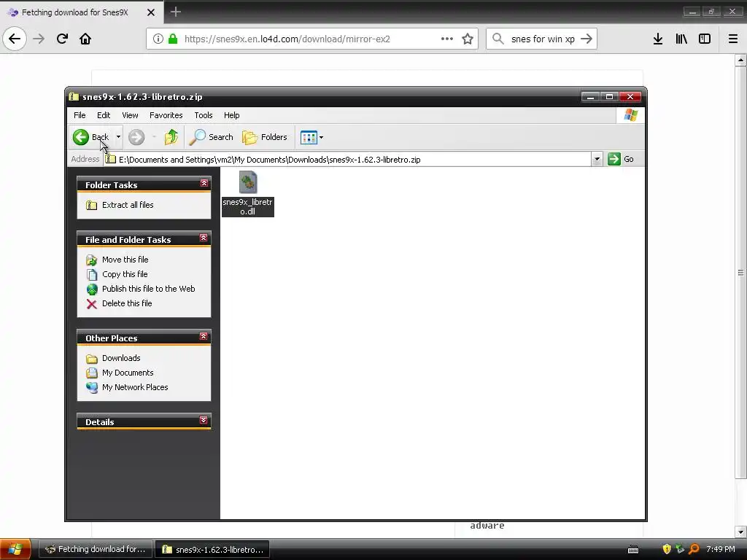Switch to snes9x-1.62.3-libretro taskbar button
The width and height of the screenshot is (747, 560).
point(212,549)
